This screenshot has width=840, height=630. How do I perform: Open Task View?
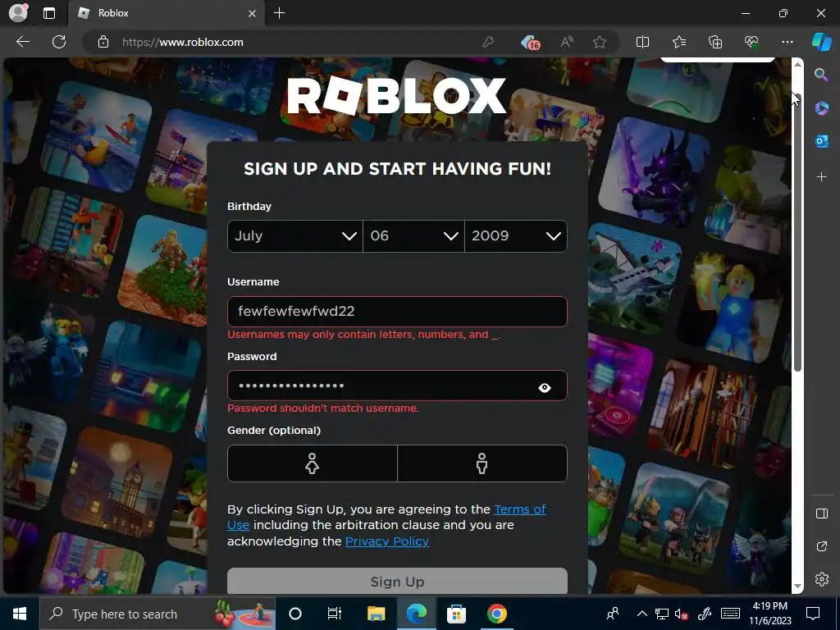click(335, 614)
